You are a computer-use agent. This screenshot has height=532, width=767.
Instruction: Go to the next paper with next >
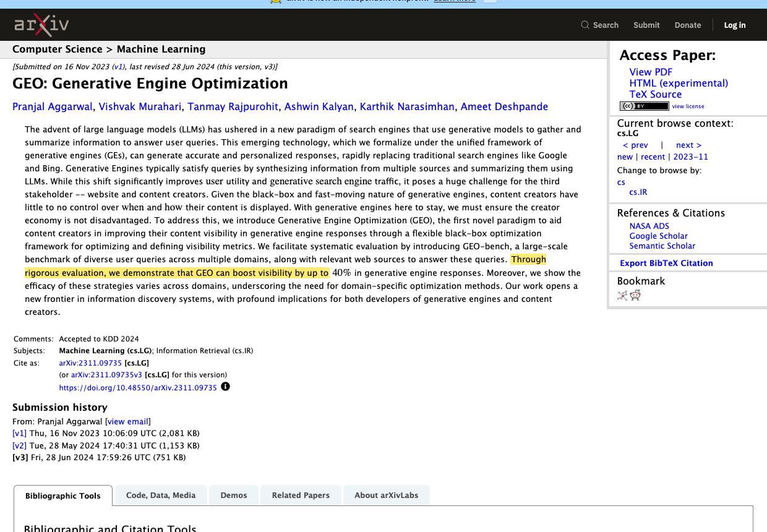688,145
